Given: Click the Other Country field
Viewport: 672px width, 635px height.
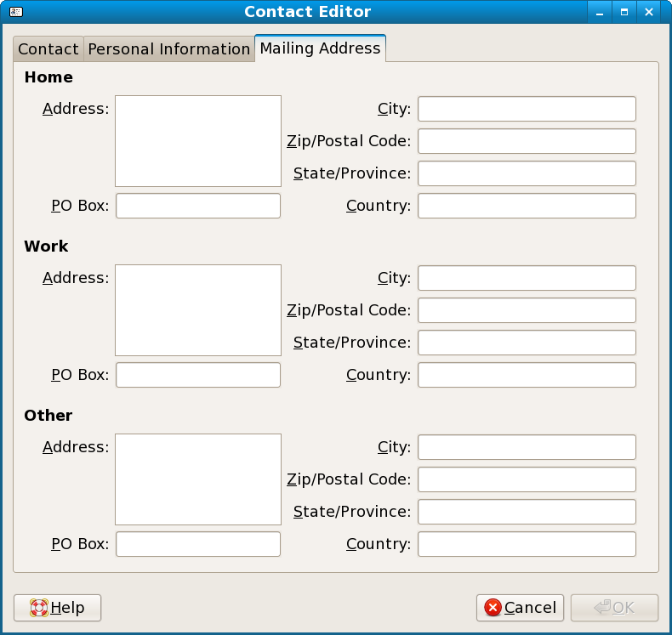Looking at the screenshot, I should (527, 544).
